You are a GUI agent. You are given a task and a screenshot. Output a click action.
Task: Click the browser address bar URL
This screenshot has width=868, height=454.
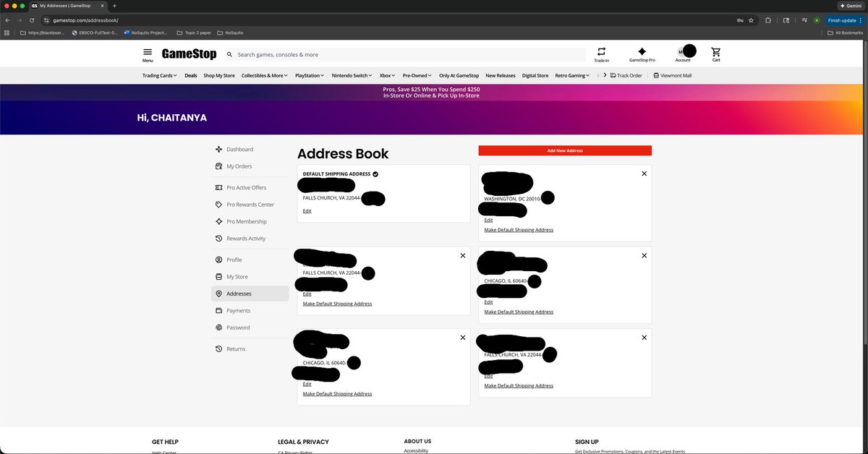pyautogui.click(x=86, y=20)
